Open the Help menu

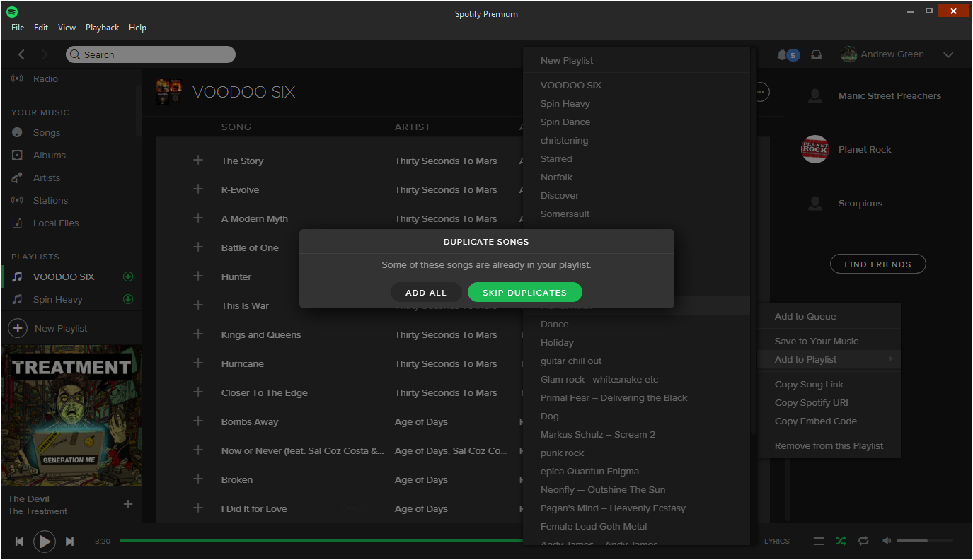pos(137,28)
